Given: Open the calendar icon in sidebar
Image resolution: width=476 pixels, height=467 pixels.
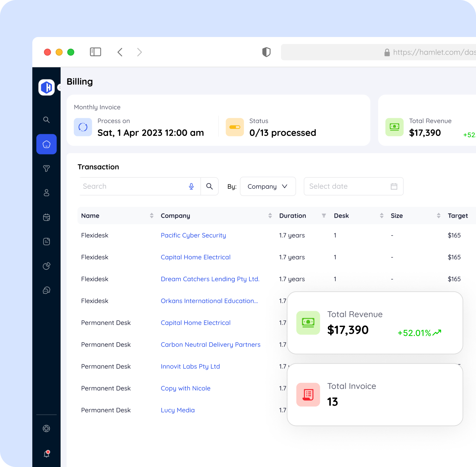Looking at the screenshot, I should 46,217.
